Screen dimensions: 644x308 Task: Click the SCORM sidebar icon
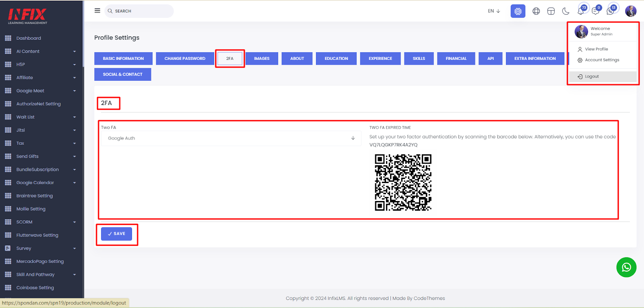8,222
